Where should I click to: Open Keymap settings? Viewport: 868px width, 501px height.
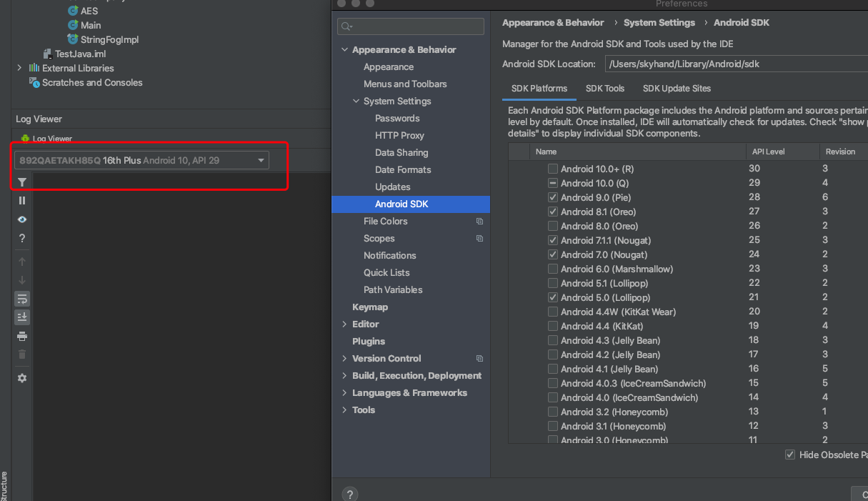370,307
